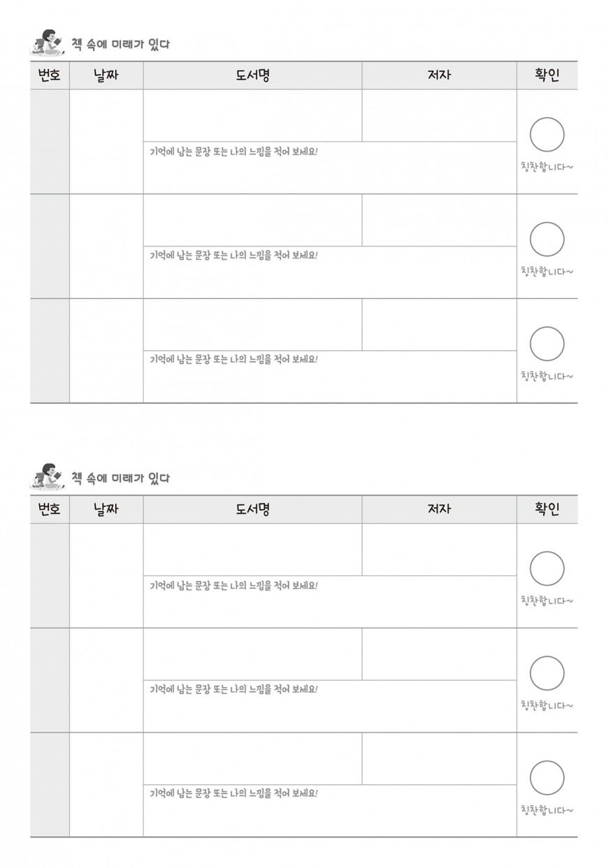Click the third confirmation circle in the top table
The width and height of the screenshot is (608, 868).
pyautogui.click(x=547, y=344)
